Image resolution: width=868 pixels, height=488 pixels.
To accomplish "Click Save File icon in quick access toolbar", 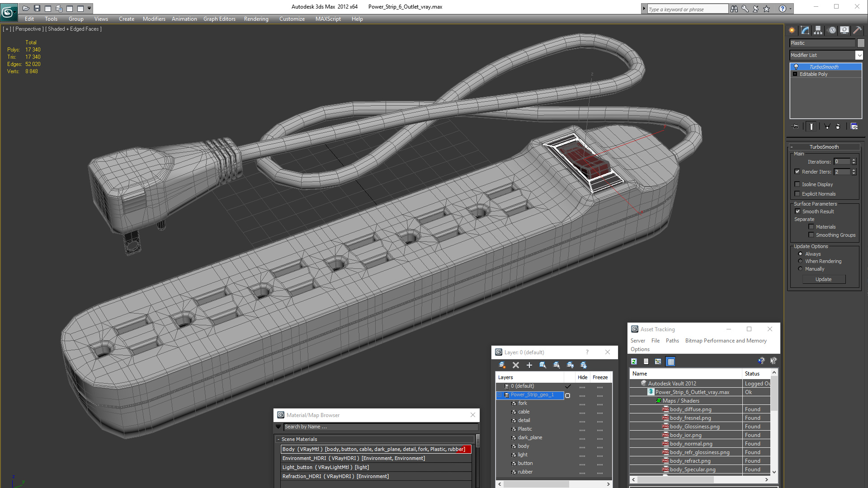I will [37, 8].
